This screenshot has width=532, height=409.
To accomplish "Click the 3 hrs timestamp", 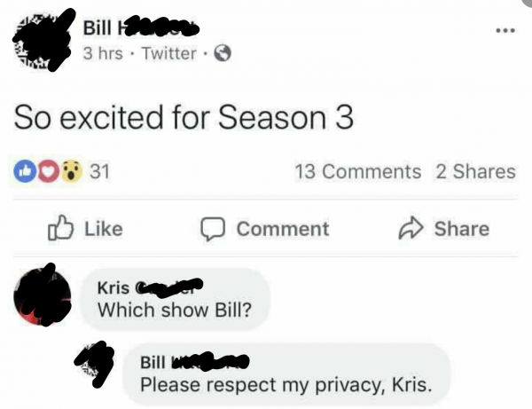I will pyautogui.click(x=103, y=53).
